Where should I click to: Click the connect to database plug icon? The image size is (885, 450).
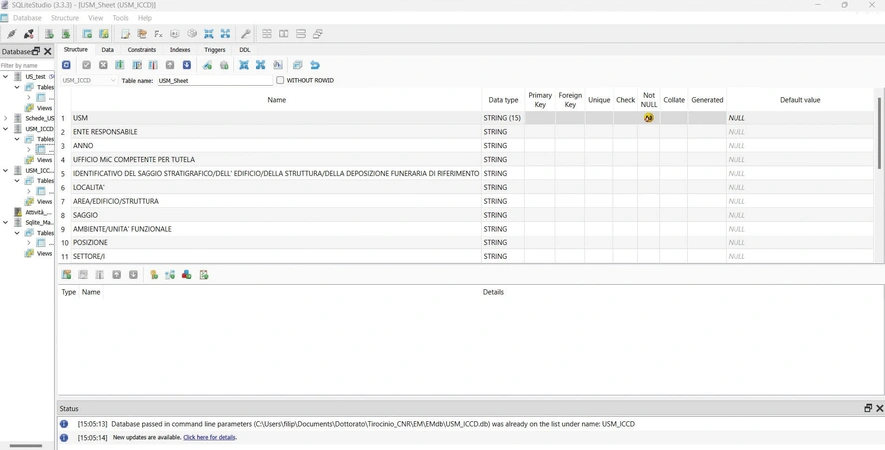pos(11,34)
